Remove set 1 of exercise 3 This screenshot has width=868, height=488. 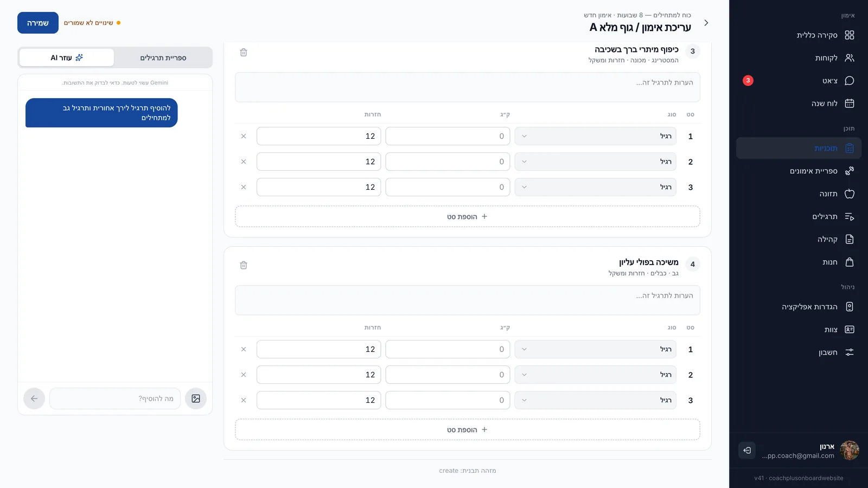point(244,136)
